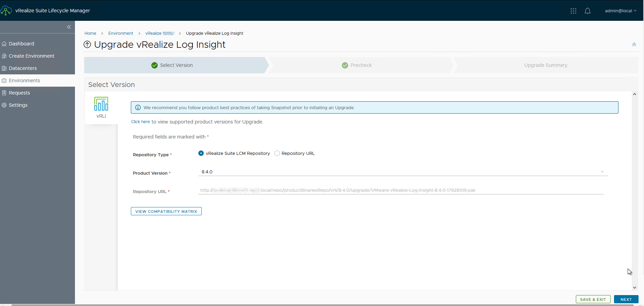The height and width of the screenshot is (306, 644).
Task: Click the Product Version dropdown arrow
Action: [x=602, y=172]
